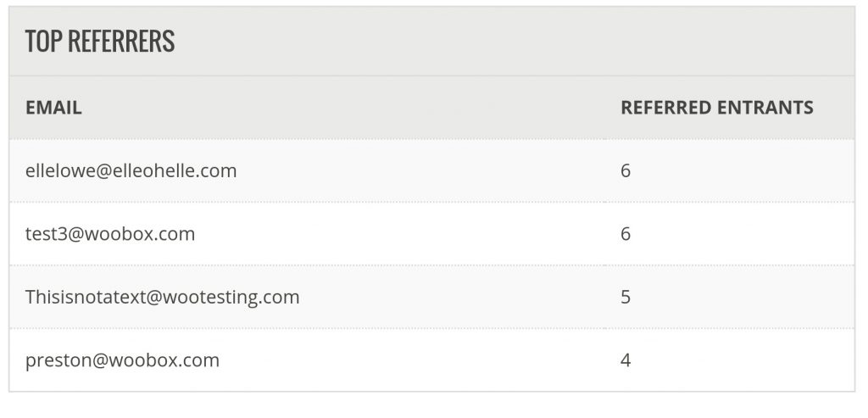Viewport: 868px width, 418px height.
Task: Select the test3@woobox.com email address
Action: [x=110, y=233]
